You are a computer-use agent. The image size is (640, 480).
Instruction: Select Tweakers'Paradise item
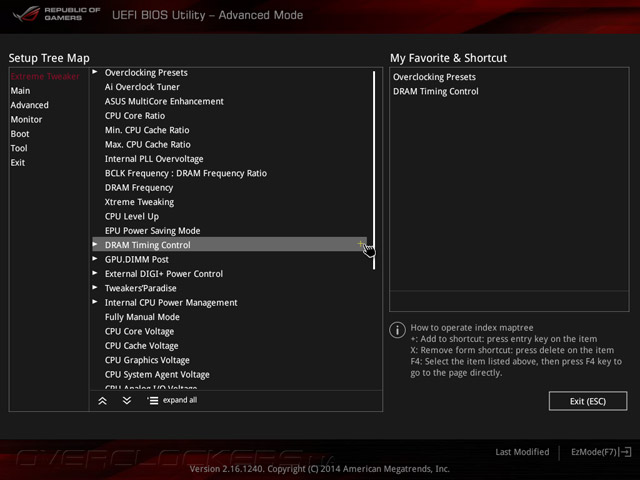pos(140,288)
